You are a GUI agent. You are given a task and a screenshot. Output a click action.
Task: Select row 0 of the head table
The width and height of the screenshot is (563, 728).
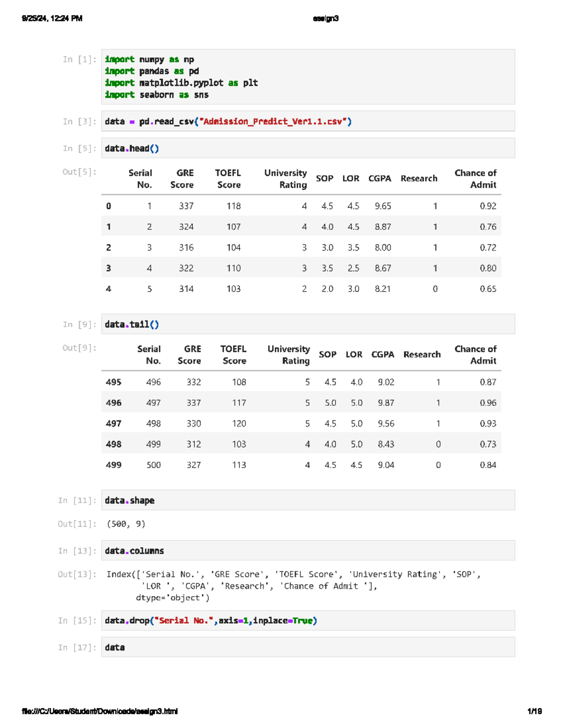tap(300, 206)
